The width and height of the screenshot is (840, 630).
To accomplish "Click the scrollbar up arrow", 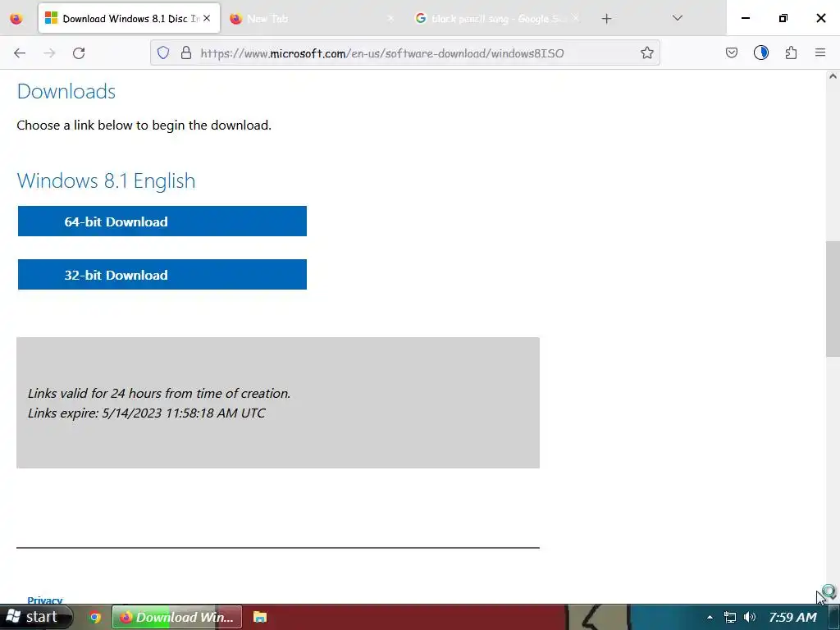I will pyautogui.click(x=833, y=76).
